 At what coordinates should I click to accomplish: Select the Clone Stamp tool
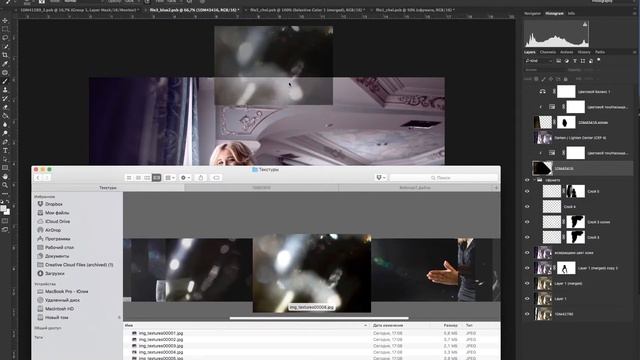click(x=5, y=90)
